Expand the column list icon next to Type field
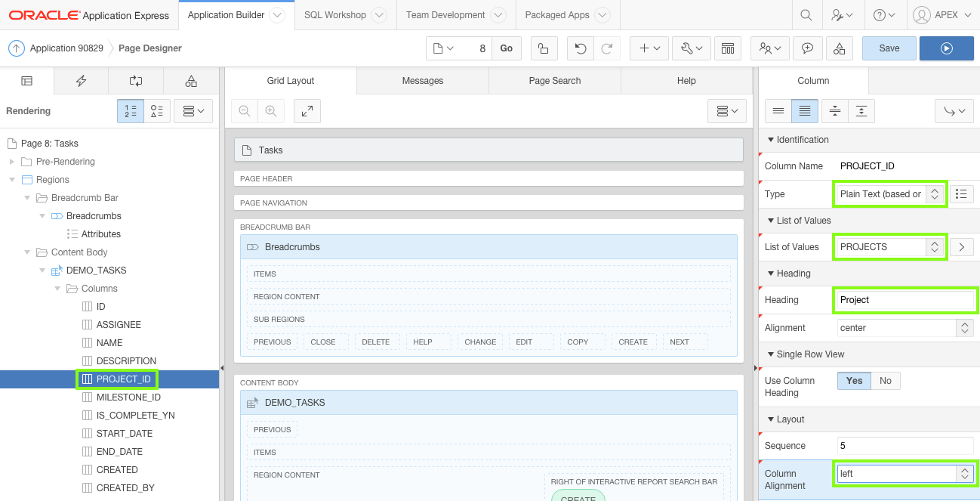The height and width of the screenshot is (501, 980). point(961,193)
